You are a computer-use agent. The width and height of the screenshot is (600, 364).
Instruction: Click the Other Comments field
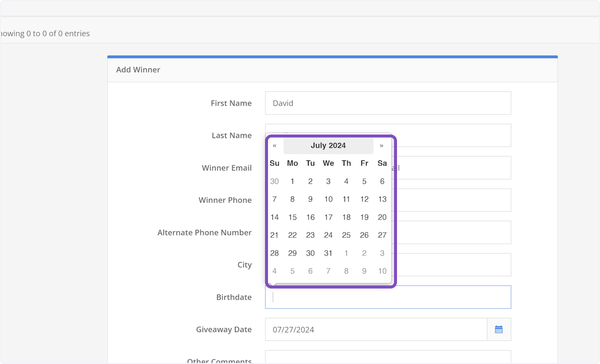(388, 359)
